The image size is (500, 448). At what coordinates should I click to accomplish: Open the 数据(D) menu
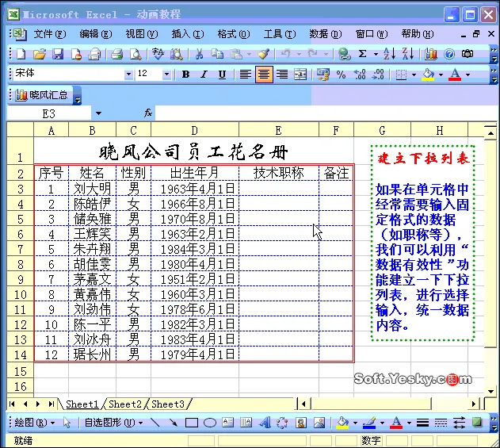(x=325, y=34)
